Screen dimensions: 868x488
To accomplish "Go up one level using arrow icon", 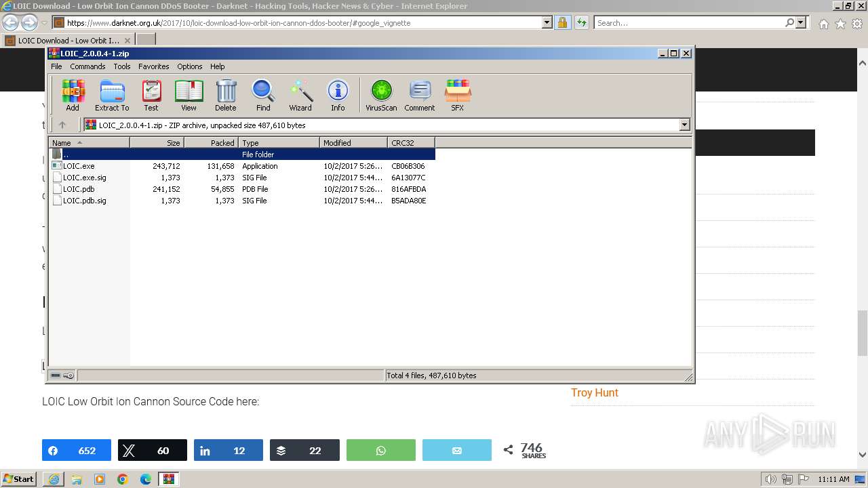I will 62,125.
